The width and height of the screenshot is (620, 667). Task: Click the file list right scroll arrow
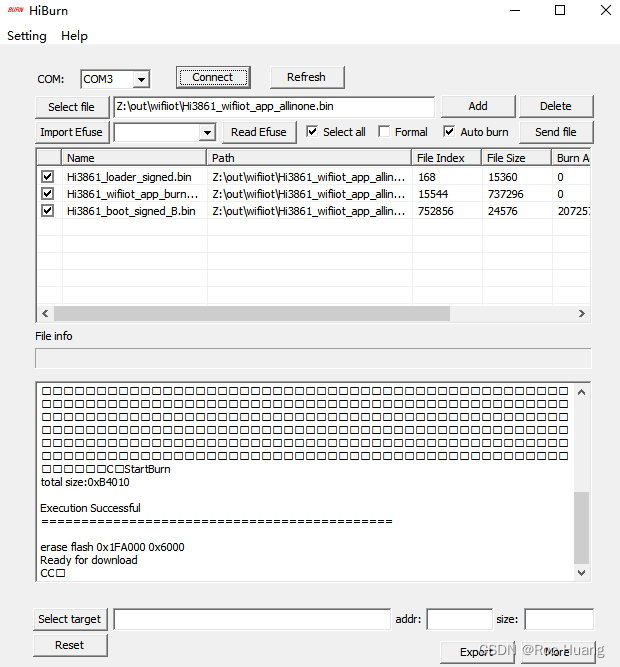coord(582,314)
